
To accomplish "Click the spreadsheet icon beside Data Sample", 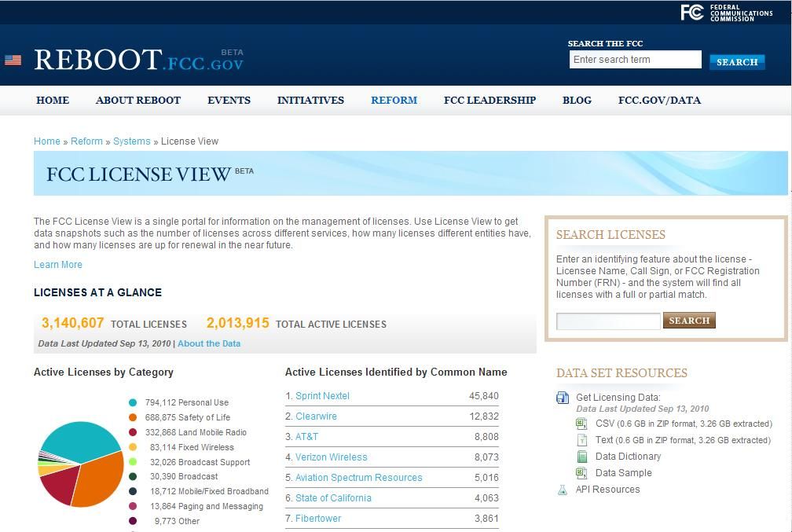I will click(581, 473).
